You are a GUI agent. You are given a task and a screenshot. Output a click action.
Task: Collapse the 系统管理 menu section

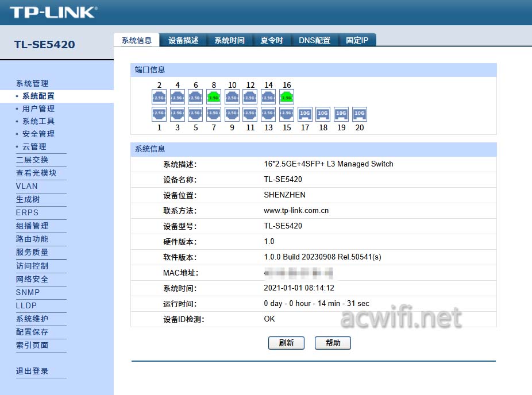(x=32, y=83)
